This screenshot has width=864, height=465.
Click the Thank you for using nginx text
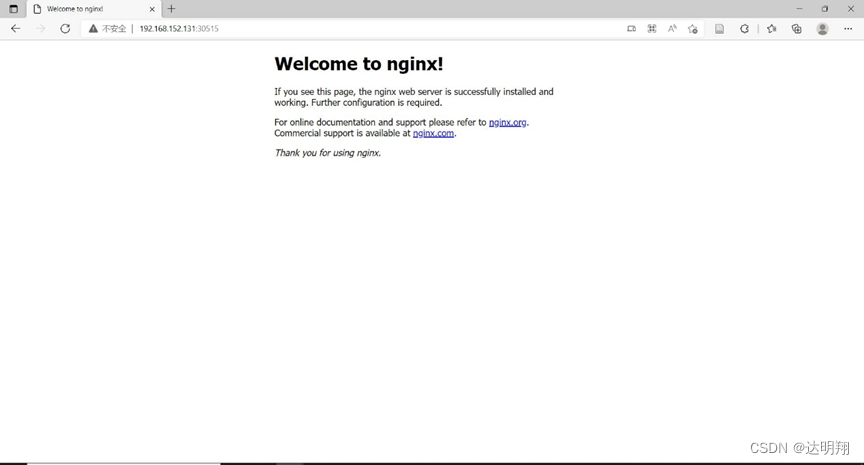[327, 153]
